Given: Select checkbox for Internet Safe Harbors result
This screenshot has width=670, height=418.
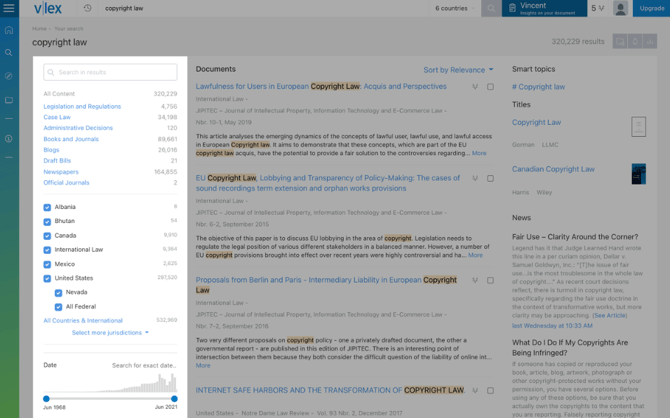Looking at the screenshot, I should pos(491,391).
